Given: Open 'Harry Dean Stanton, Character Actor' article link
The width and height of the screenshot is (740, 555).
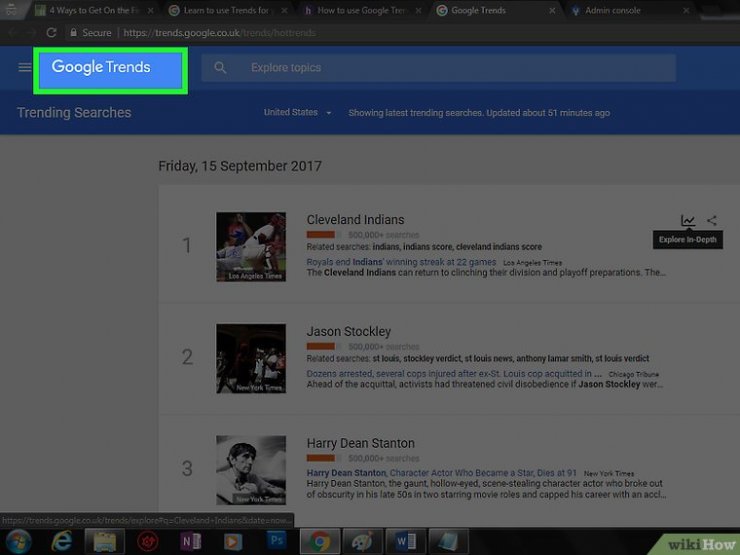Looking at the screenshot, I should [442, 473].
